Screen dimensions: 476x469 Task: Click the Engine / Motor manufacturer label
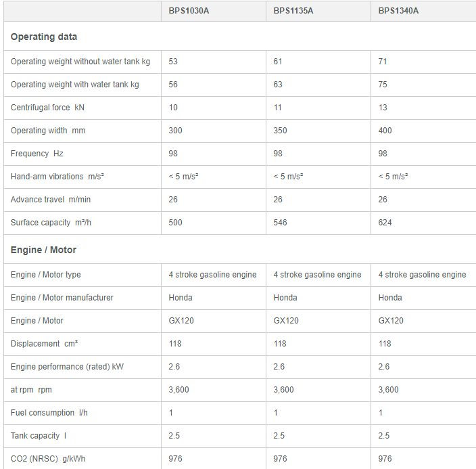coord(62,298)
